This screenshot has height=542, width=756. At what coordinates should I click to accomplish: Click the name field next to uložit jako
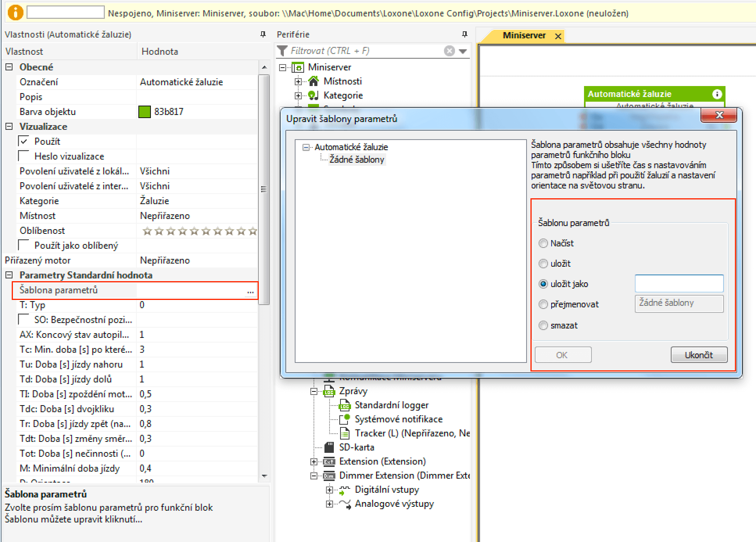click(679, 284)
